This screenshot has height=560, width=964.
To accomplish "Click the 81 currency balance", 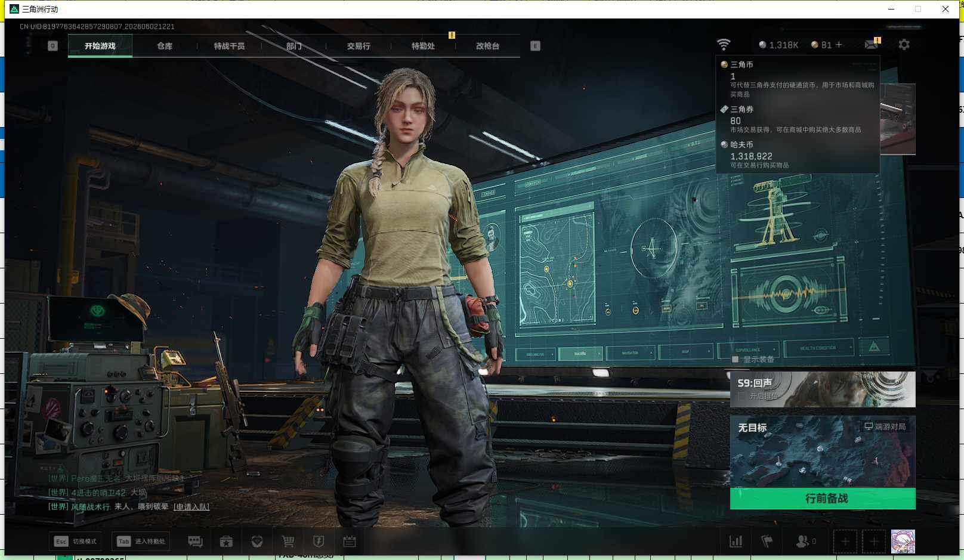I will [821, 45].
